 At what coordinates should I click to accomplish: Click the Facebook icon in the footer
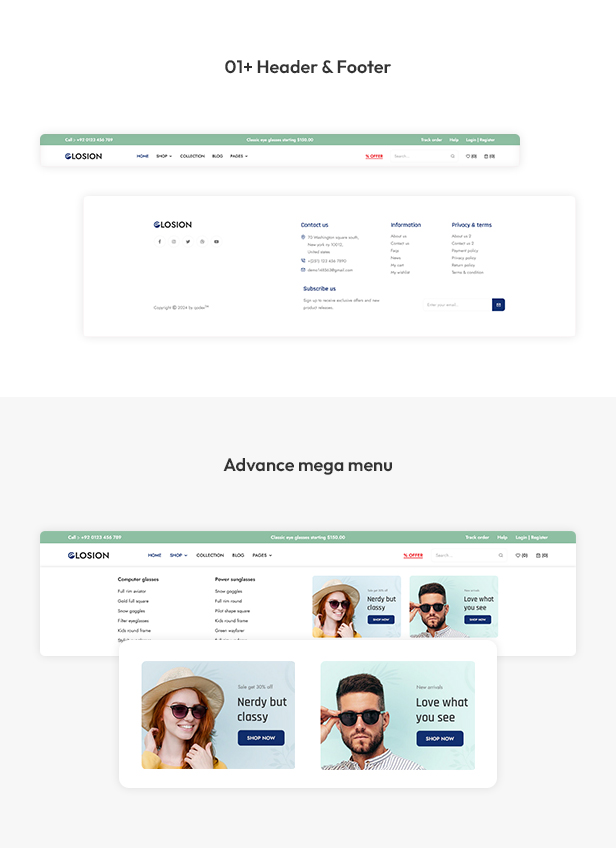click(160, 242)
